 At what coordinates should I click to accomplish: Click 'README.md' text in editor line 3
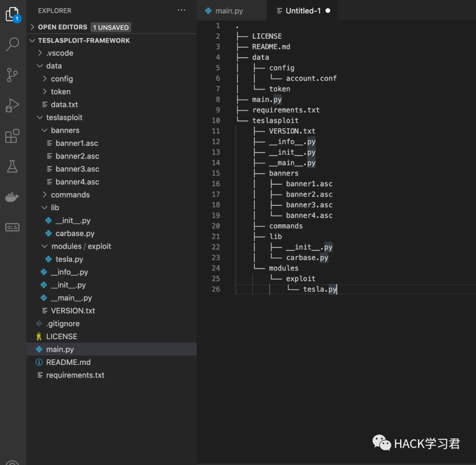tap(271, 47)
